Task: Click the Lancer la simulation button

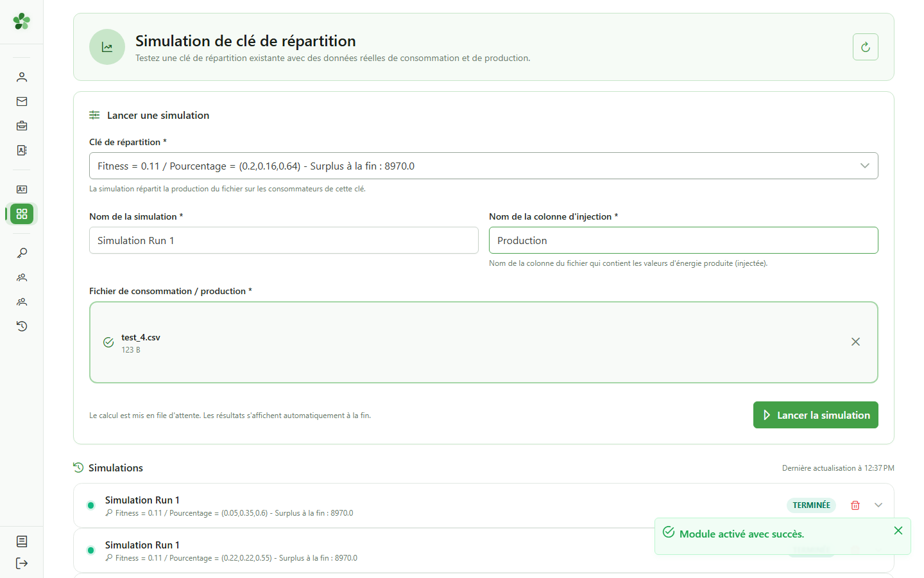Action: [816, 415]
